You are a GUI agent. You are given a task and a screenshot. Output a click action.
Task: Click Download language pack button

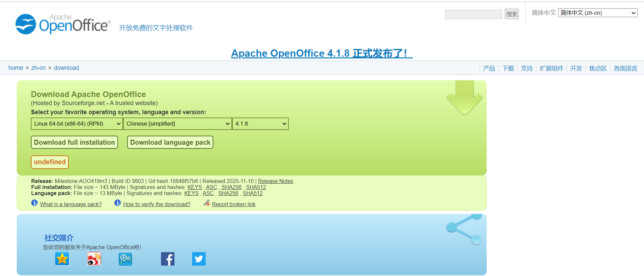click(x=170, y=142)
